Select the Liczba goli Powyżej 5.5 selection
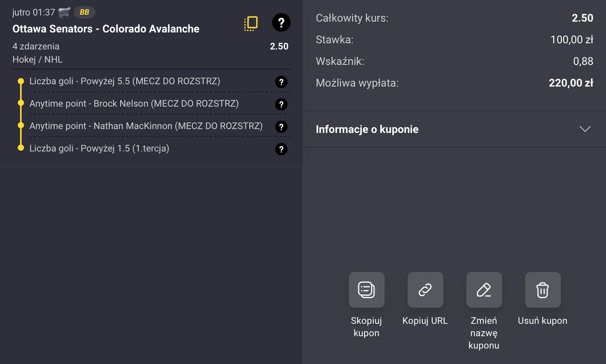The width and height of the screenshot is (606, 364). pos(124,81)
